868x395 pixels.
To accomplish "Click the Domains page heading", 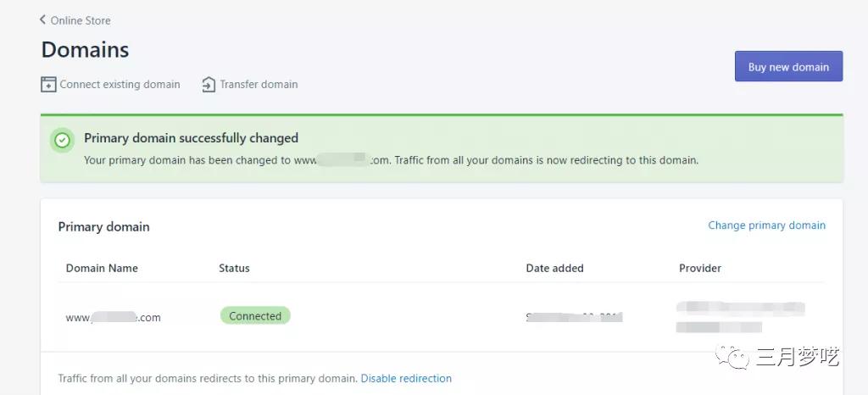I will pos(85,50).
